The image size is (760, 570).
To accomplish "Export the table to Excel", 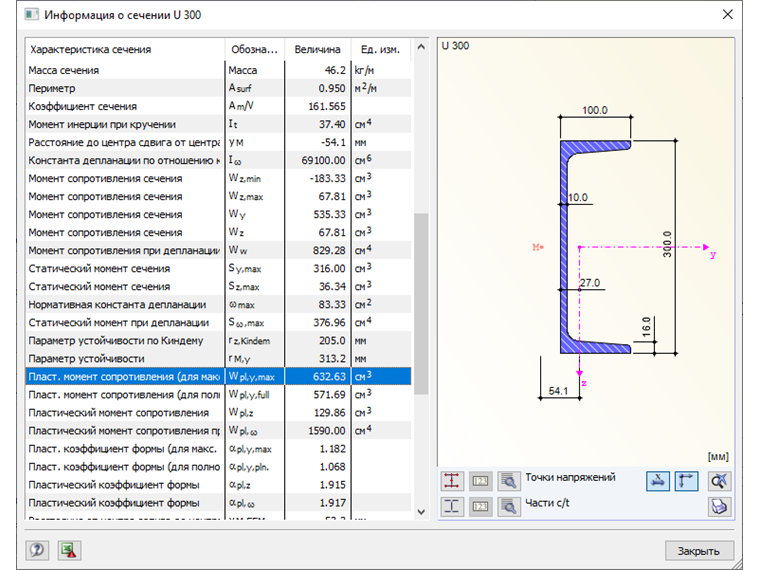I will pyautogui.click(x=69, y=550).
